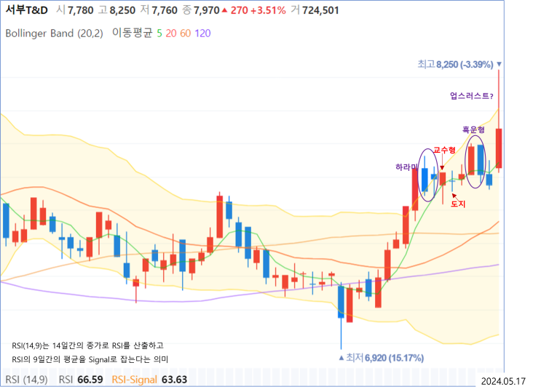Click the 이동평균 indicator label
The width and height of the screenshot is (541, 392).
tap(132, 33)
